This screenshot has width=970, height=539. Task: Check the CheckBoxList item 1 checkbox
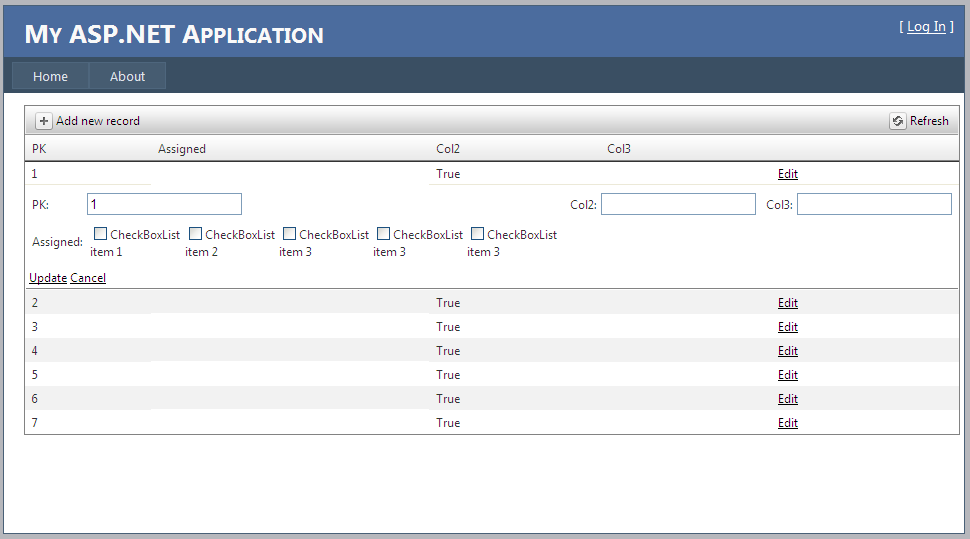pos(100,234)
